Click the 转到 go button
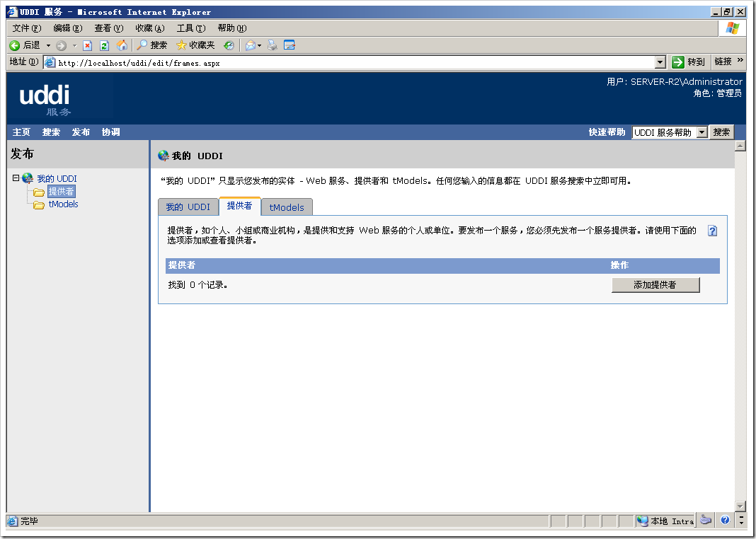 tap(689, 62)
